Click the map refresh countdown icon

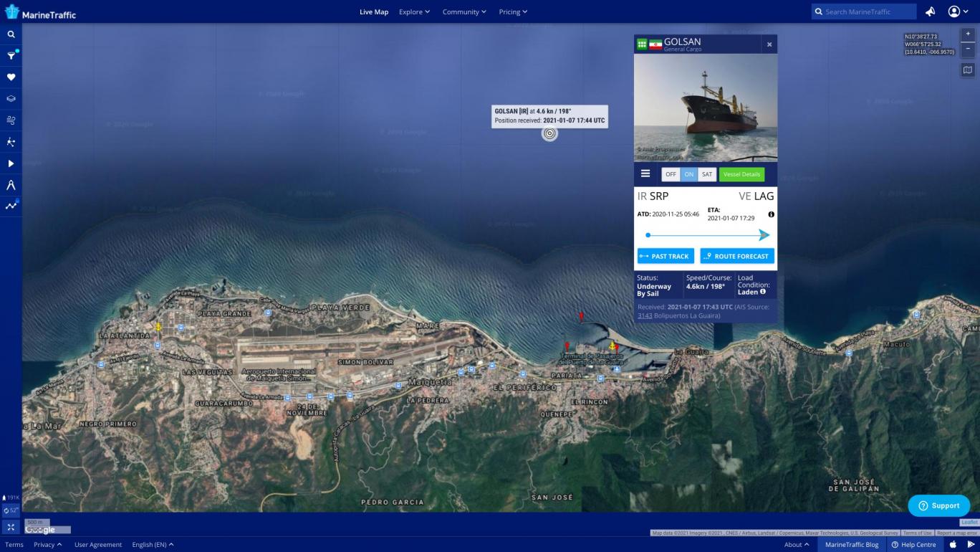11,510
